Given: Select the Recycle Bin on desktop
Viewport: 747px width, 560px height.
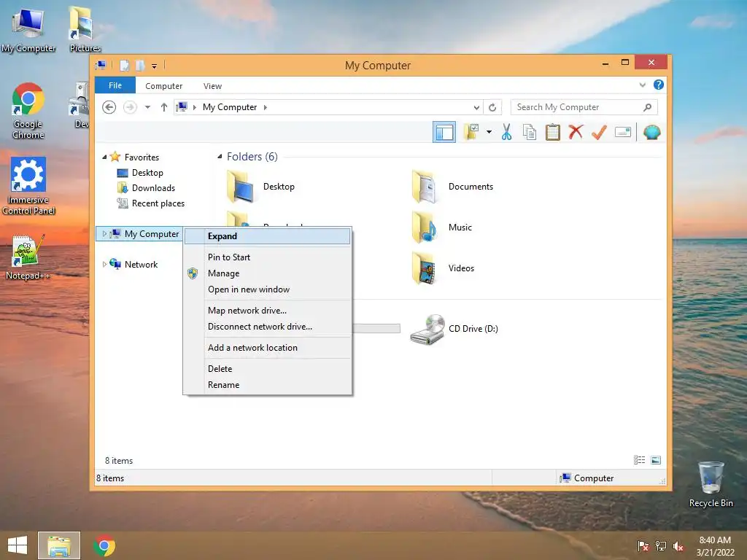Looking at the screenshot, I should coord(711,485).
